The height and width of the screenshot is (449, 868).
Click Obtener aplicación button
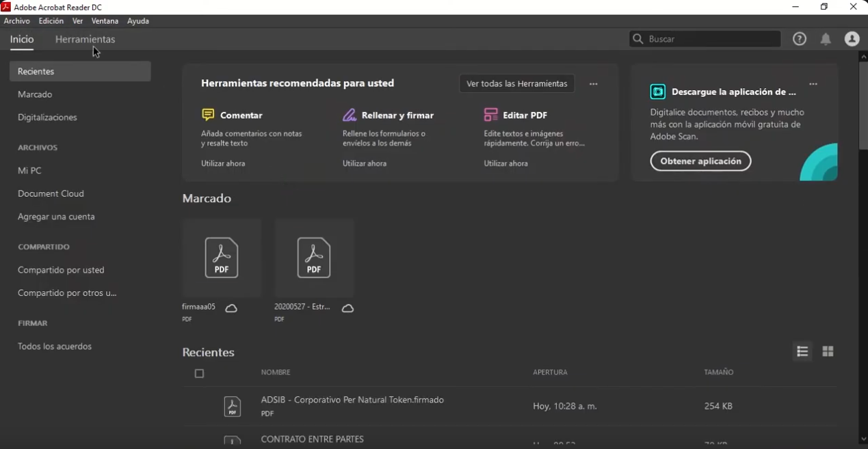click(700, 161)
